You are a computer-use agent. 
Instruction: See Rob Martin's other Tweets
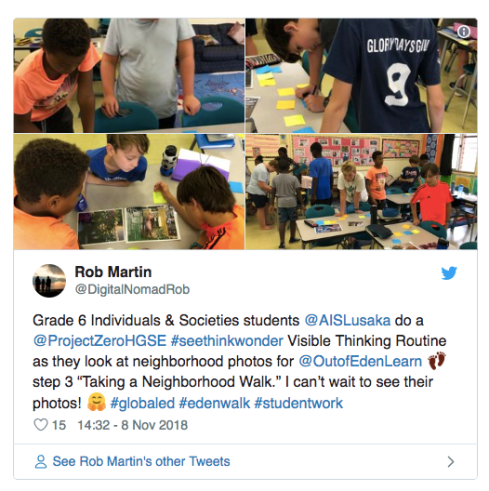(x=141, y=462)
